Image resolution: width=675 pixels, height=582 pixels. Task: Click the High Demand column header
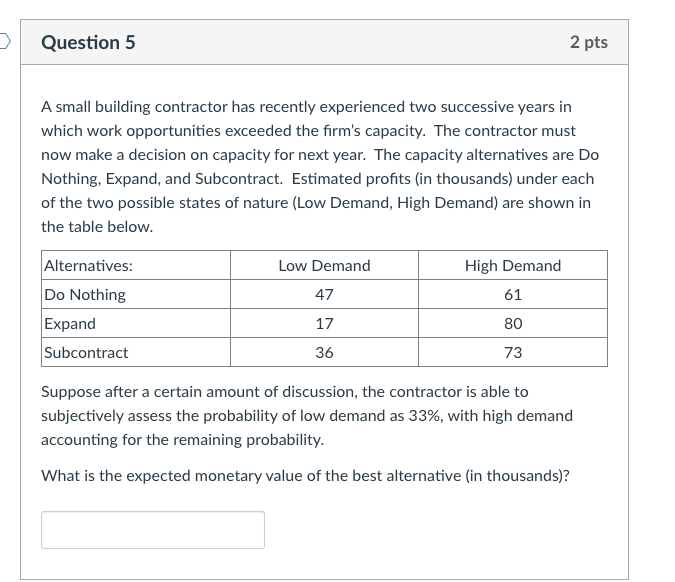coord(513,265)
